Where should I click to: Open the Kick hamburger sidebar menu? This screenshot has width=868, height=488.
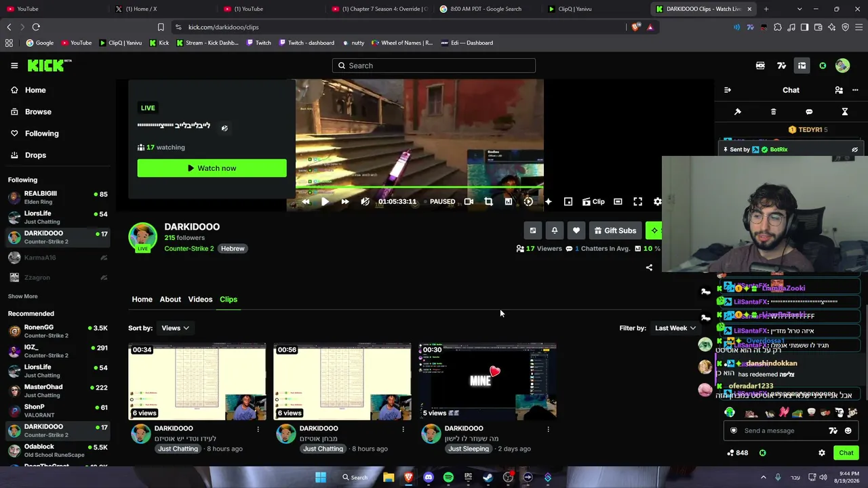14,66
